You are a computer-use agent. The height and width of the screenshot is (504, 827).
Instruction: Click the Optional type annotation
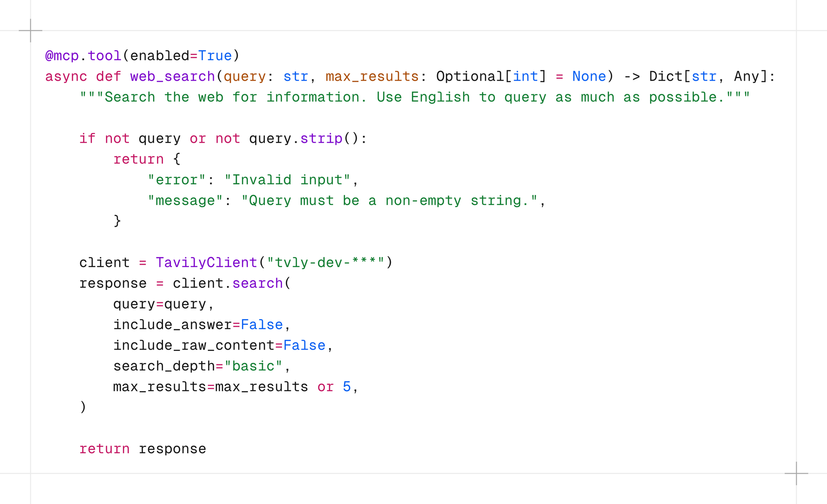click(470, 77)
